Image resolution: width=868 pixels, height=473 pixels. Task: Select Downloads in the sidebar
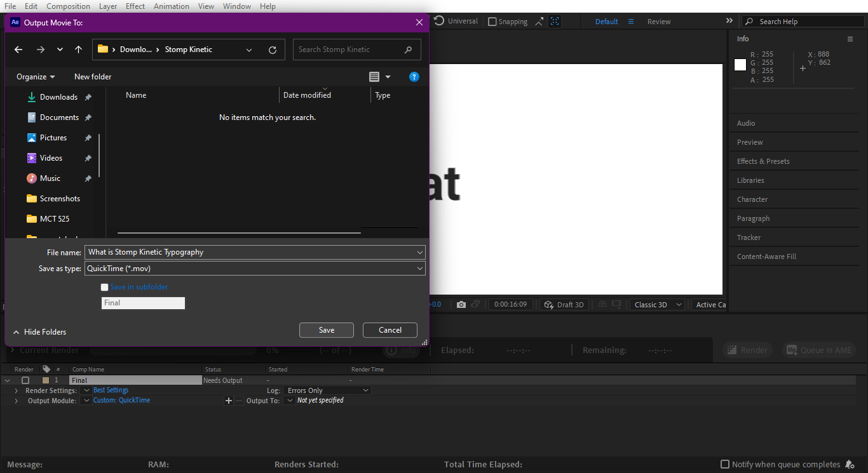58,97
